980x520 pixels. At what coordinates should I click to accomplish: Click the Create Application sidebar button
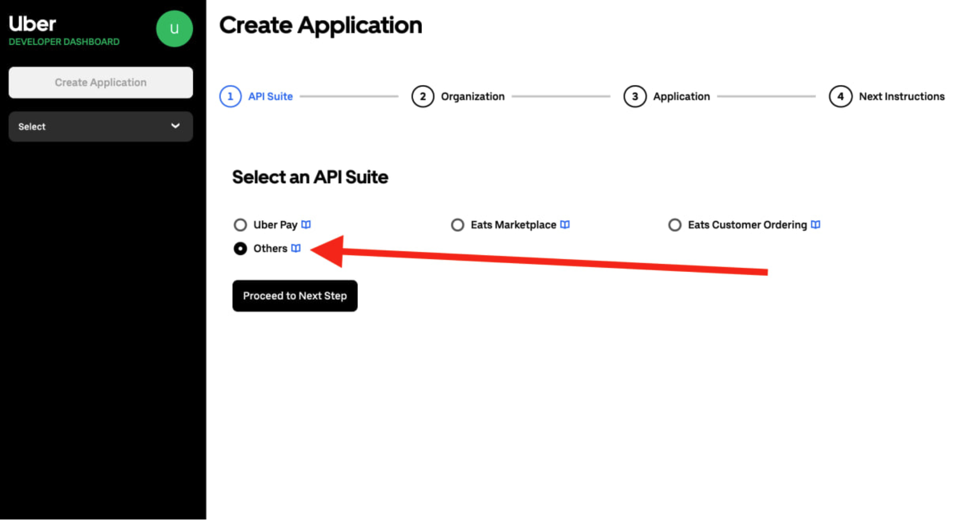point(101,83)
